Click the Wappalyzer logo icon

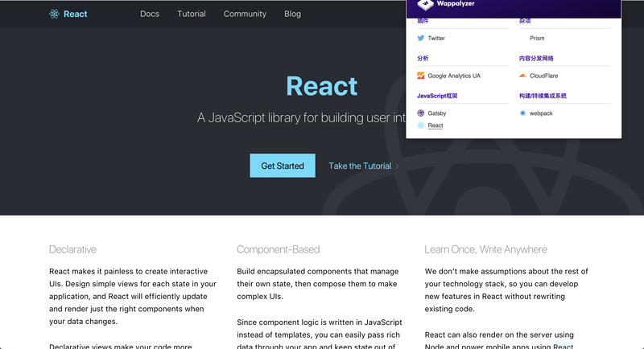click(x=426, y=5)
